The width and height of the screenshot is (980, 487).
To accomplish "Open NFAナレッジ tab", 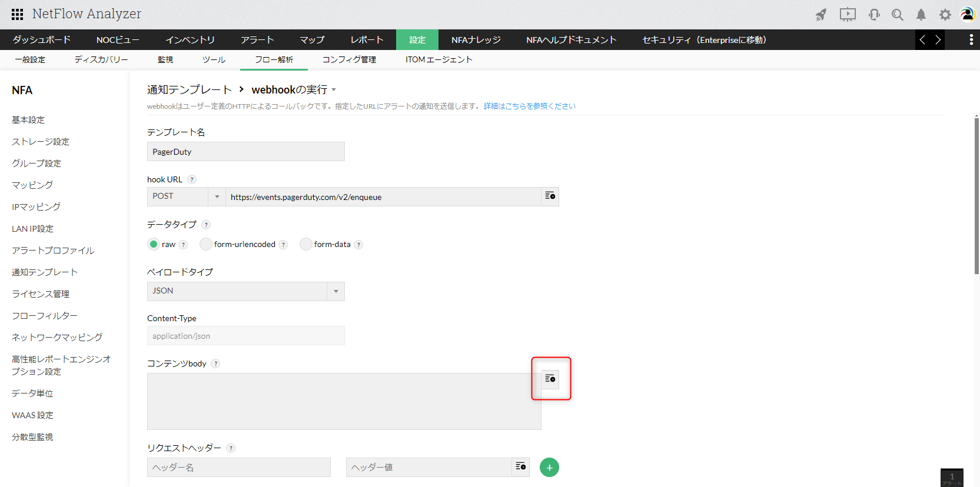I will tap(476, 40).
